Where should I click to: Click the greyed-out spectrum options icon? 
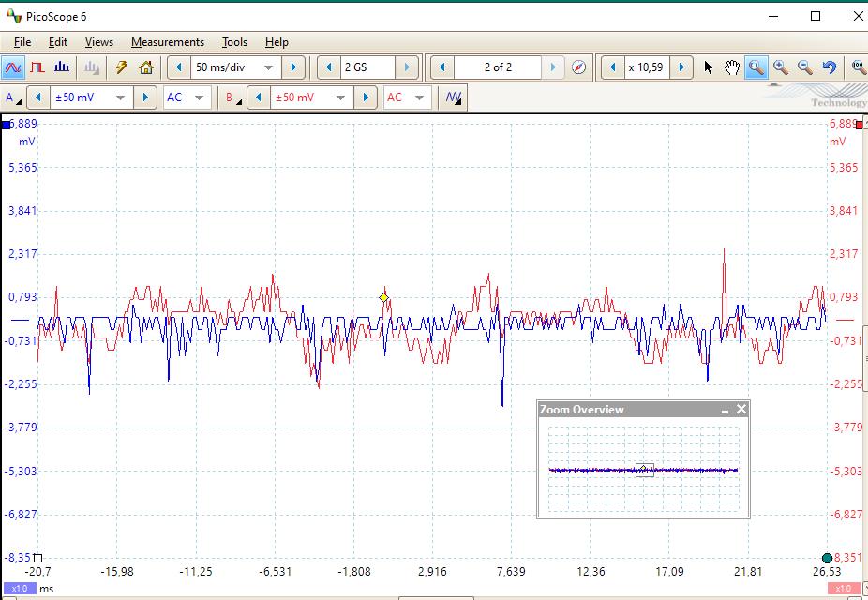[91, 67]
